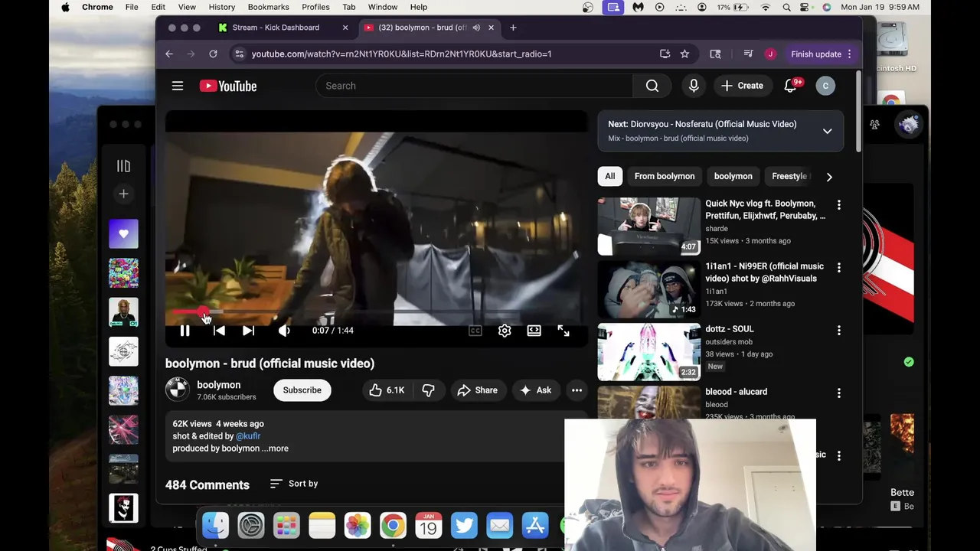Open a new Chrome tab
Screen dimensions: 980x551
[513, 28]
